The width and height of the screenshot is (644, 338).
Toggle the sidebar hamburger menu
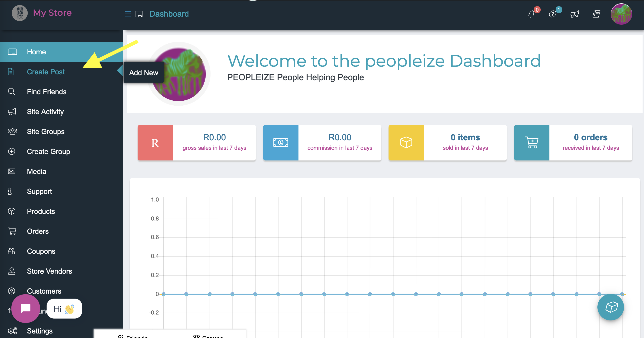(128, 14)
